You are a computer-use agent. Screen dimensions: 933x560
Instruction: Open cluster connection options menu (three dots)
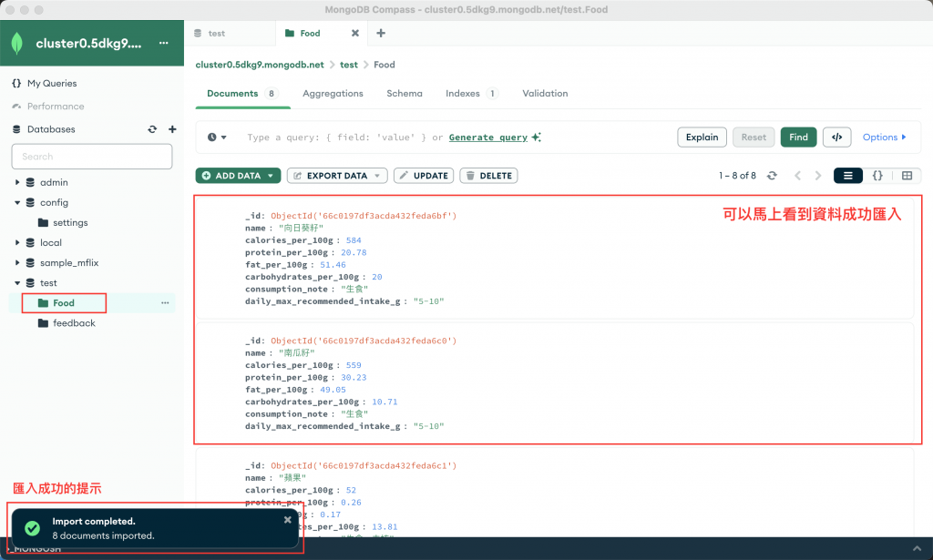pos(164,43)
